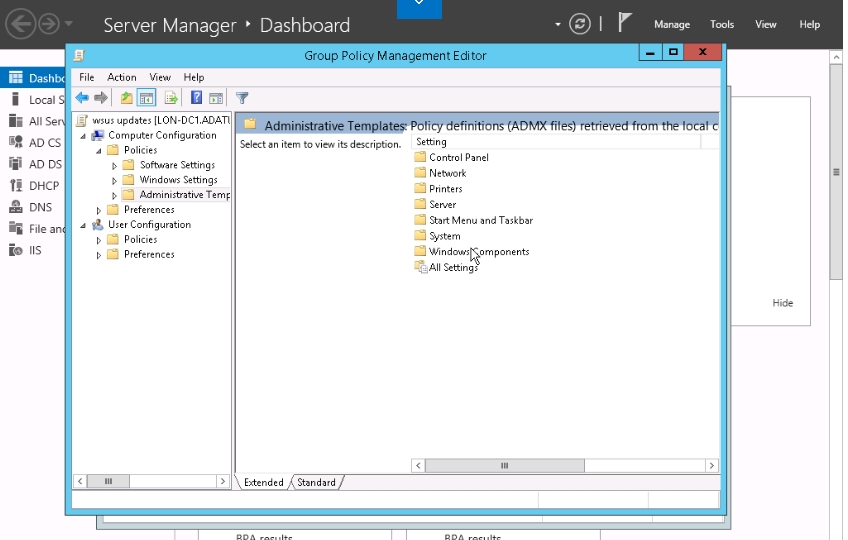Click Server Manager back navigation button
Viewport: 848px width, 540px height.
[x=21, y=24]
